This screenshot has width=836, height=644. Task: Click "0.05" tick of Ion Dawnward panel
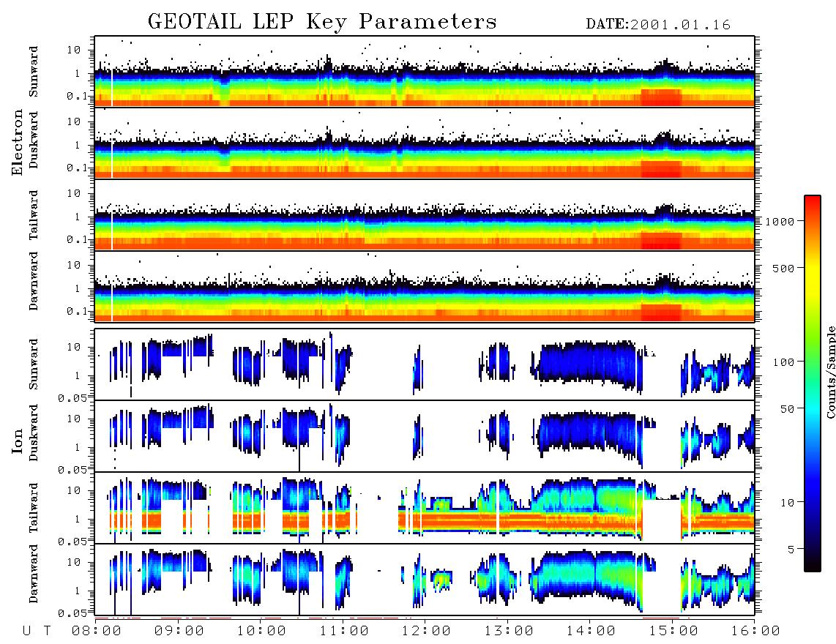coord(74,613)
